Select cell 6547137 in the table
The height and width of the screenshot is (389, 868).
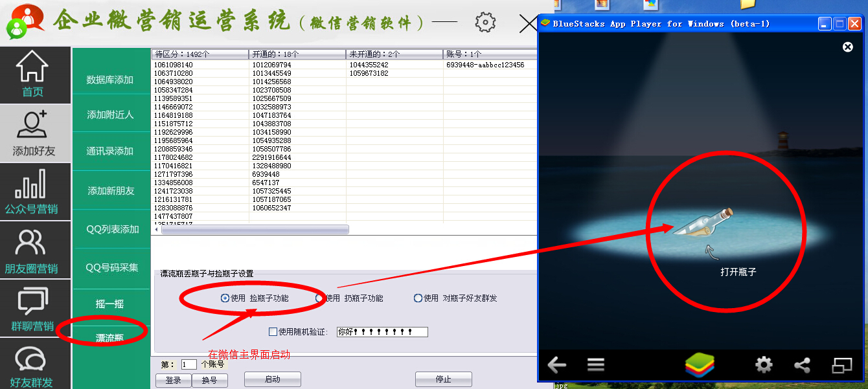[x=266, y=183]
